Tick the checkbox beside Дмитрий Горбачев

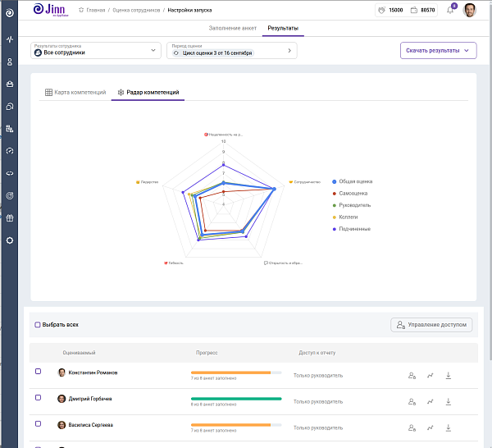tap(38, 397)
